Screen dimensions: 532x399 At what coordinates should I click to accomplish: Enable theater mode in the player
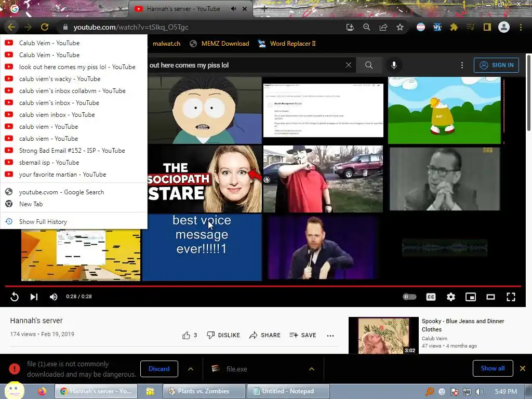pos(490,297)
